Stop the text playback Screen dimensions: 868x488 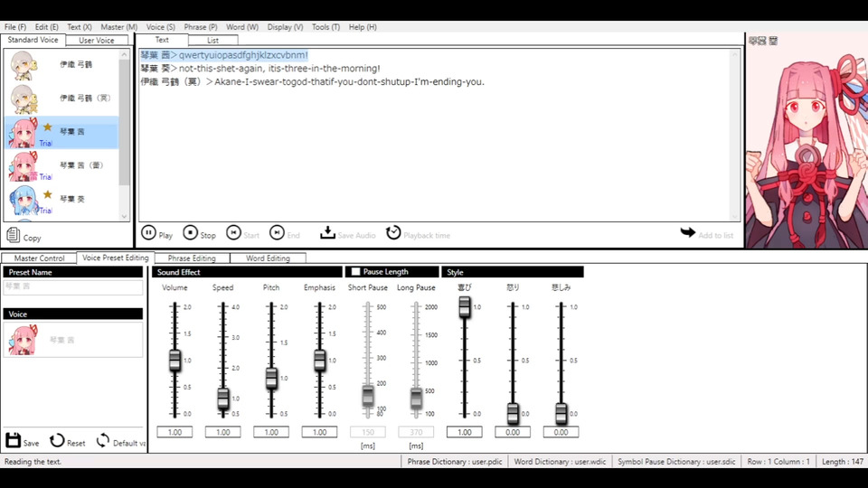(x=191, y=233)
